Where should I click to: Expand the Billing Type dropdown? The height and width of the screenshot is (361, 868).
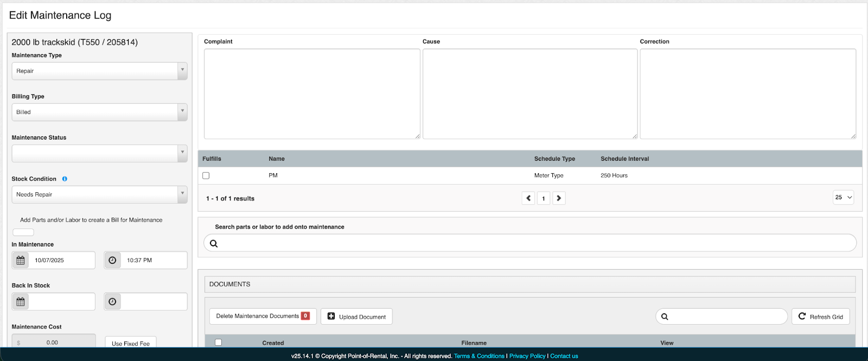coord(100,112)
